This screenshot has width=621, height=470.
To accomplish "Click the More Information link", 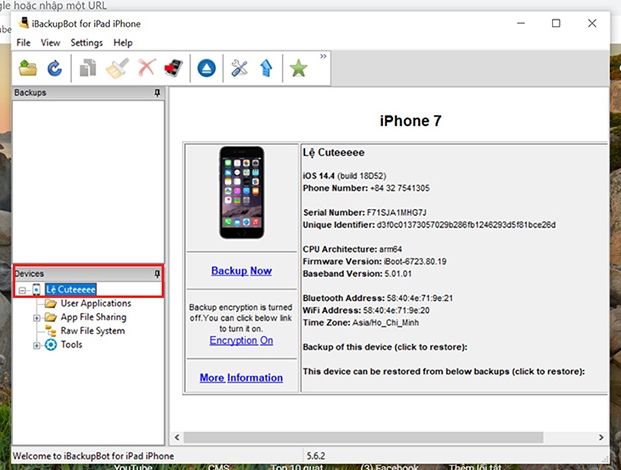I will point(240,378).
